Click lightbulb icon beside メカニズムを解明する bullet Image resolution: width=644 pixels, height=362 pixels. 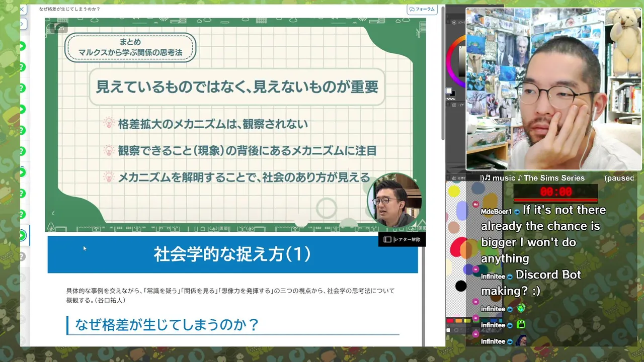[x=108, y=176]
